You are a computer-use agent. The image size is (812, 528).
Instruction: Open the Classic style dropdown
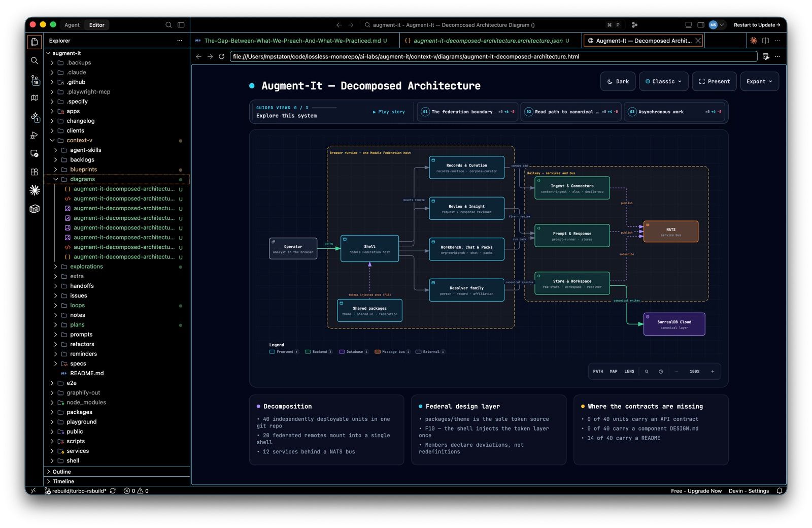click(663, 81)
